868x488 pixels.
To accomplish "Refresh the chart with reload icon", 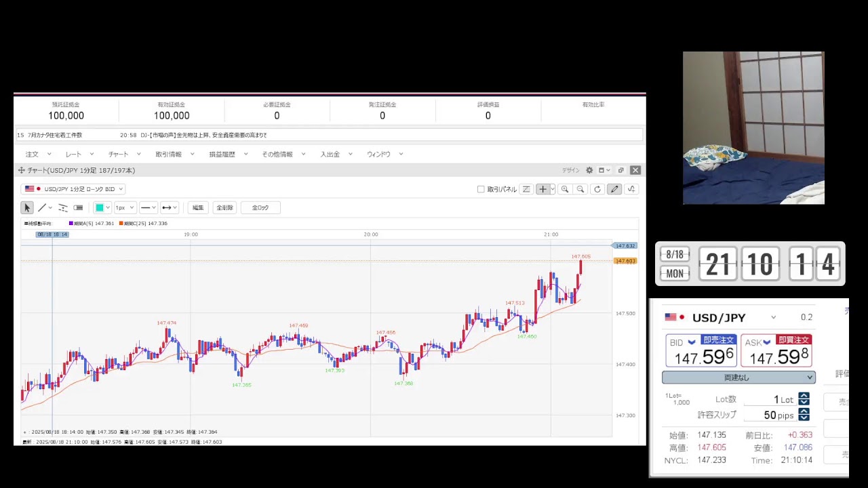I will tap(597, 190).
